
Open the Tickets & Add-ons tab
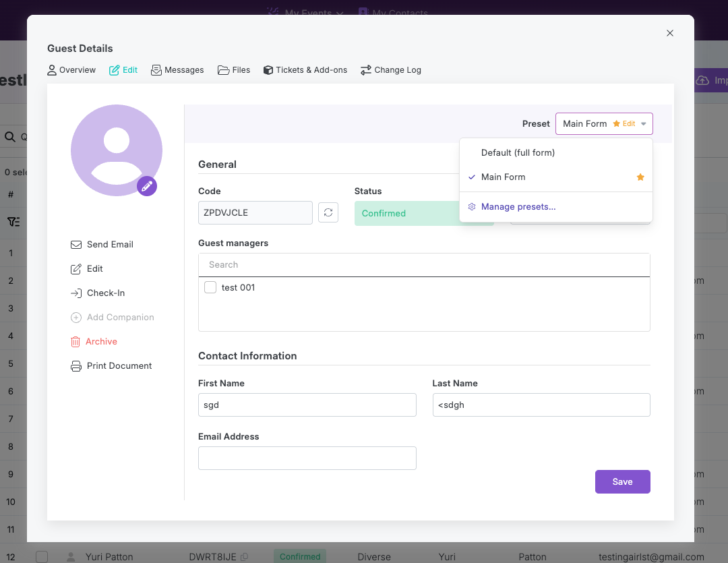click(305, 70)
